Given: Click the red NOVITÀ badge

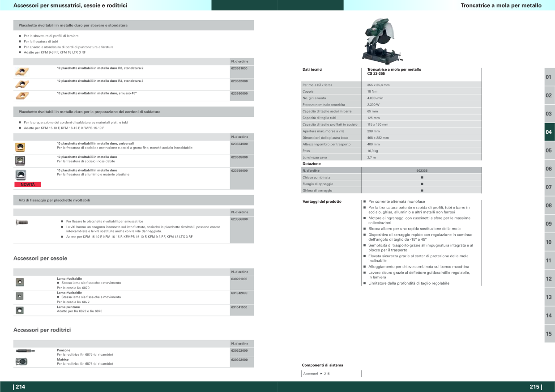Looking at the screenshot, I should click(28, 184).
